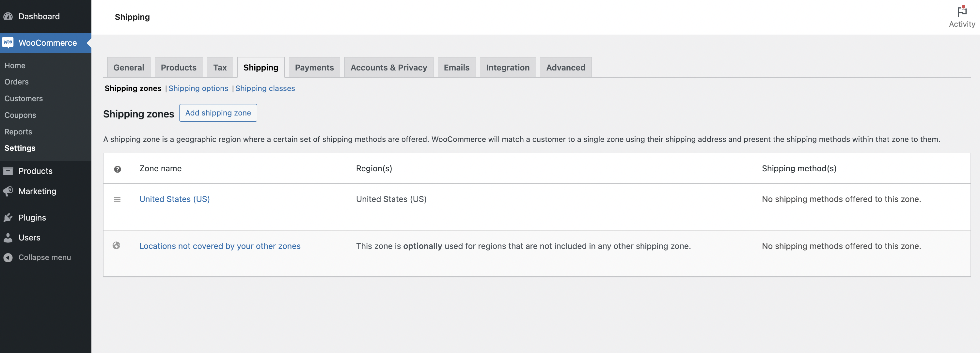This screenshot has width=980, height=353.
Task: Select Settings from the WooCommerce sidebar
Action: (x=20, y=148)
